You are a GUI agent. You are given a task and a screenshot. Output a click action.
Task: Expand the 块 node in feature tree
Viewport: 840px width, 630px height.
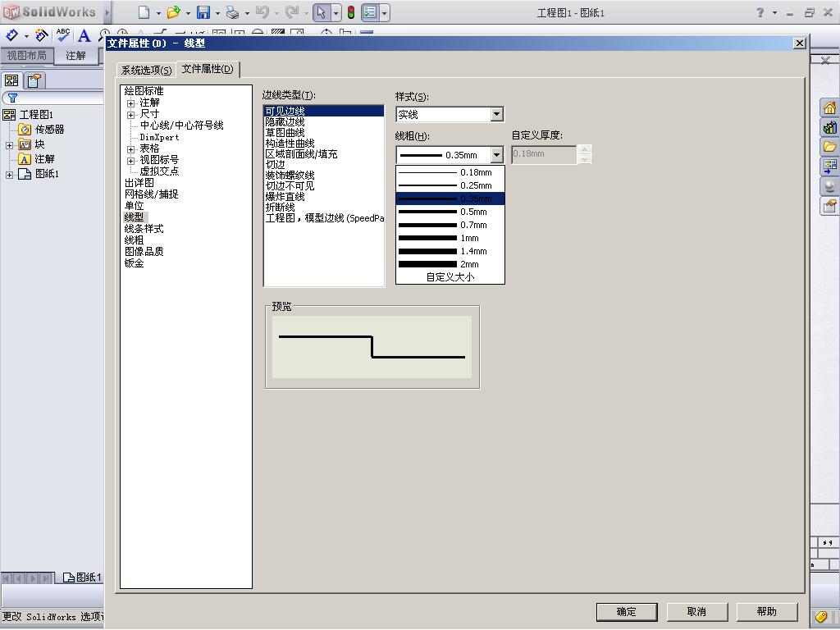(x=9, y=145)
